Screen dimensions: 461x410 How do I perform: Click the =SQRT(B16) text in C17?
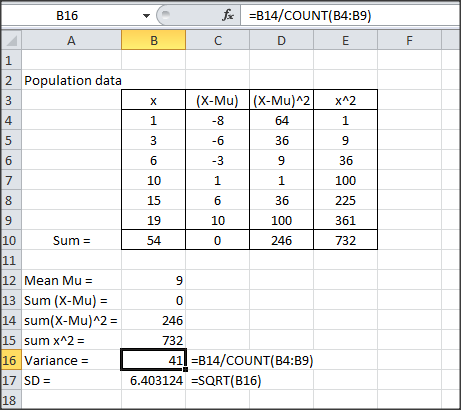click(226, 380)
